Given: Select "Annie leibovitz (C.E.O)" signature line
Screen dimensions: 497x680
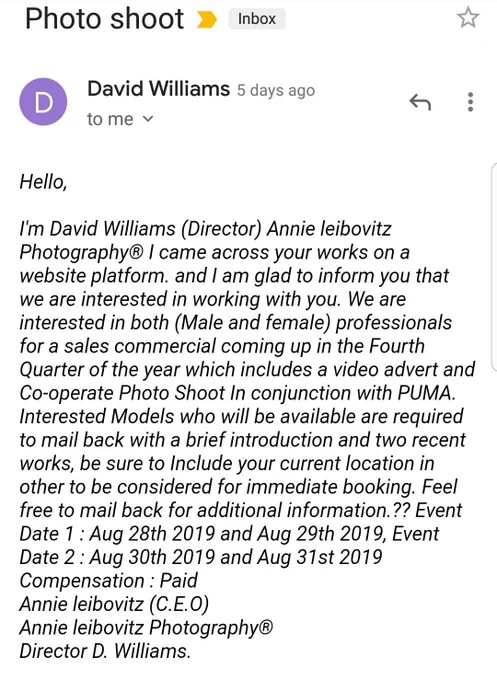Looking at the screenshot, I should (x=114, y=604).
